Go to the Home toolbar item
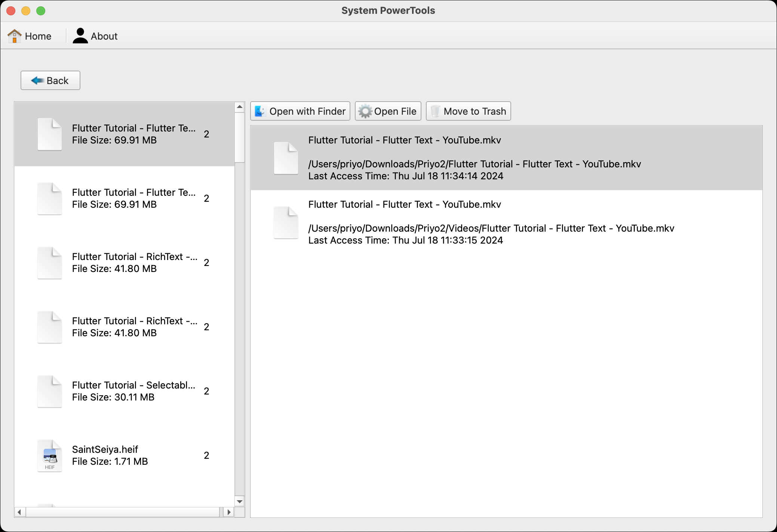 [x=29, y=36]
